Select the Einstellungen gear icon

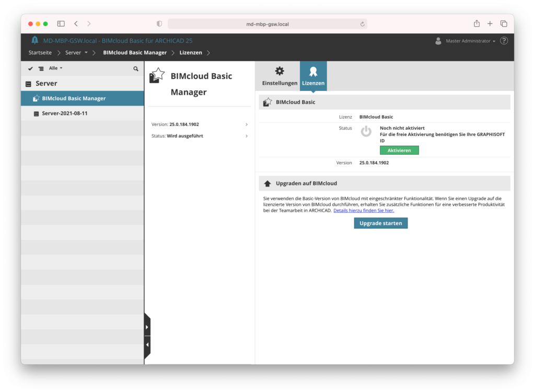click(280, 71)
